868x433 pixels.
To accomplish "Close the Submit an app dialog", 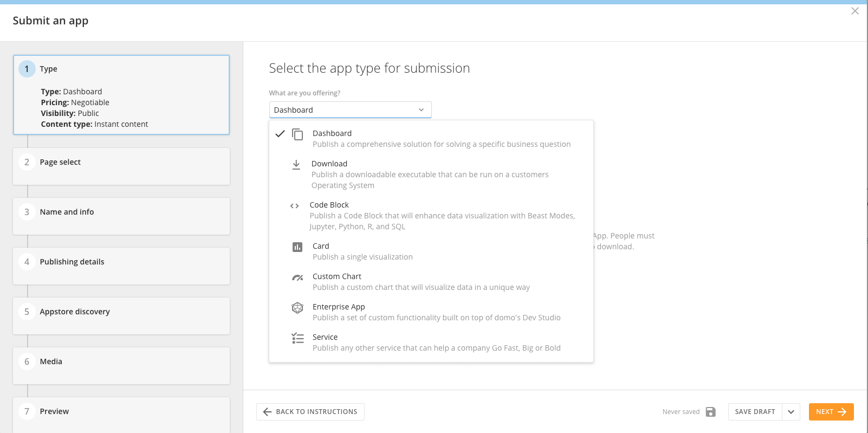I will [x=855, y=11].
